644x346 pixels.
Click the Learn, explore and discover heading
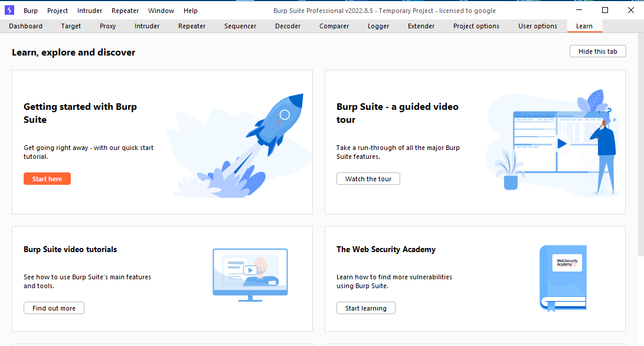point(74,53)
